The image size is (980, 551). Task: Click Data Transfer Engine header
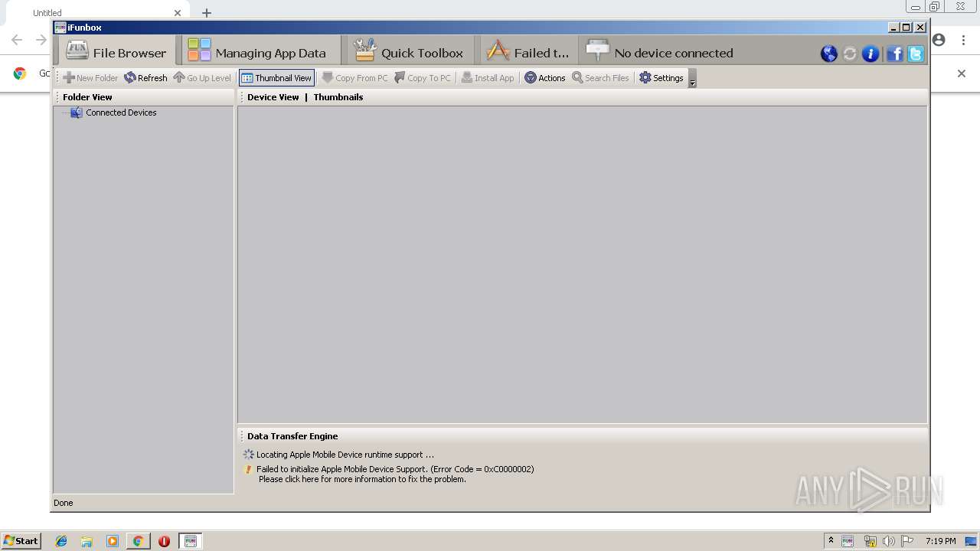tap(292, 436)
